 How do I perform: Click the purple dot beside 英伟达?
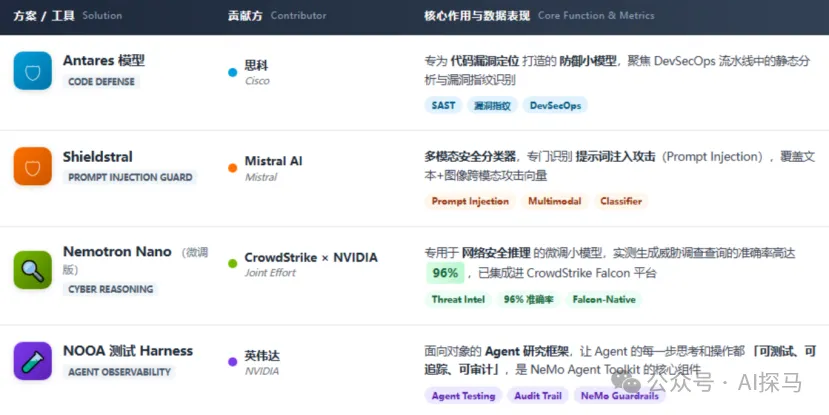233,362
